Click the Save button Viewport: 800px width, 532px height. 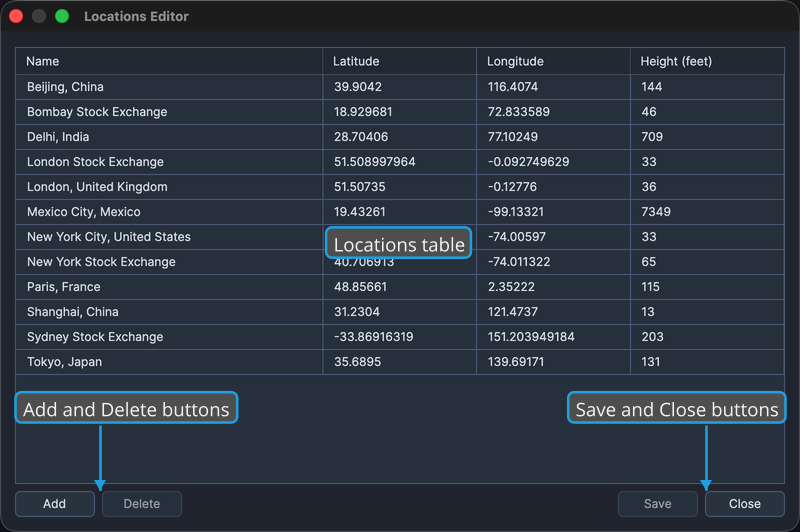(658, 504)
